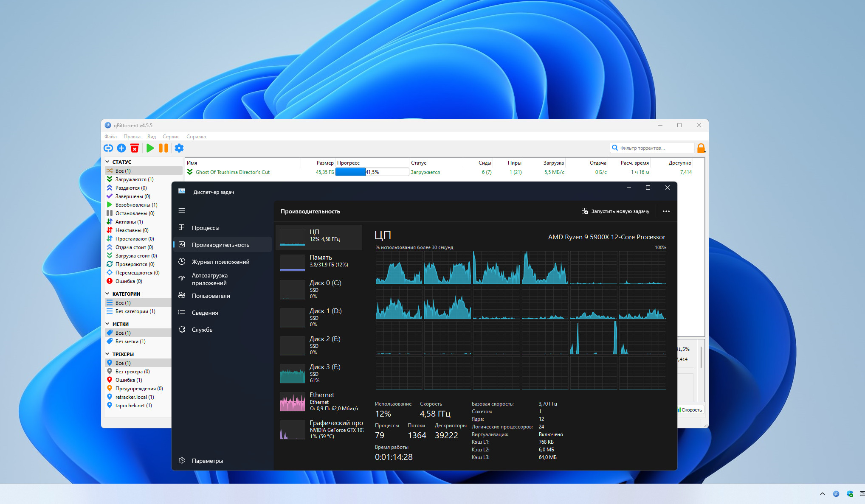865x504 pixels.
Task: Click Запустить новую задачу button
Action: [x=615, y=211]
